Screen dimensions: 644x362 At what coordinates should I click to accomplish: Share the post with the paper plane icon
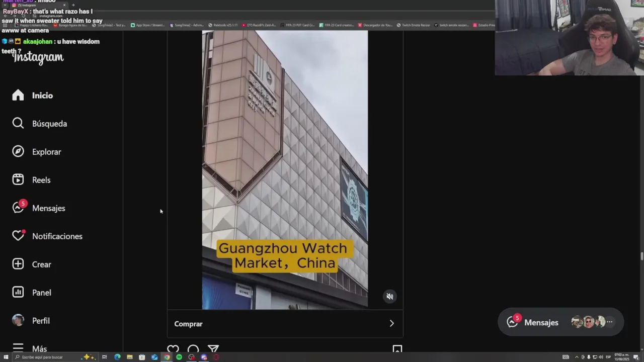(x=213, y=349)
